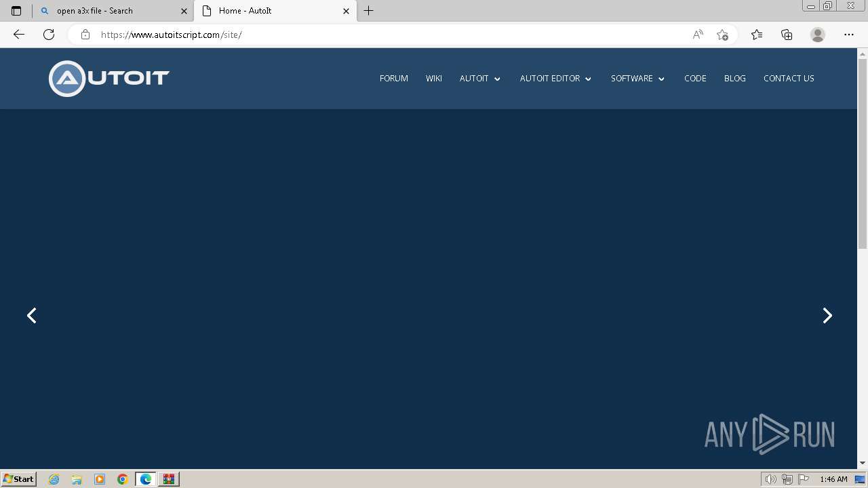Image resolution: width=868 pixels, height=488 pixels.
Task: Advance to the next carousel slide
Action: pos(827,315)
